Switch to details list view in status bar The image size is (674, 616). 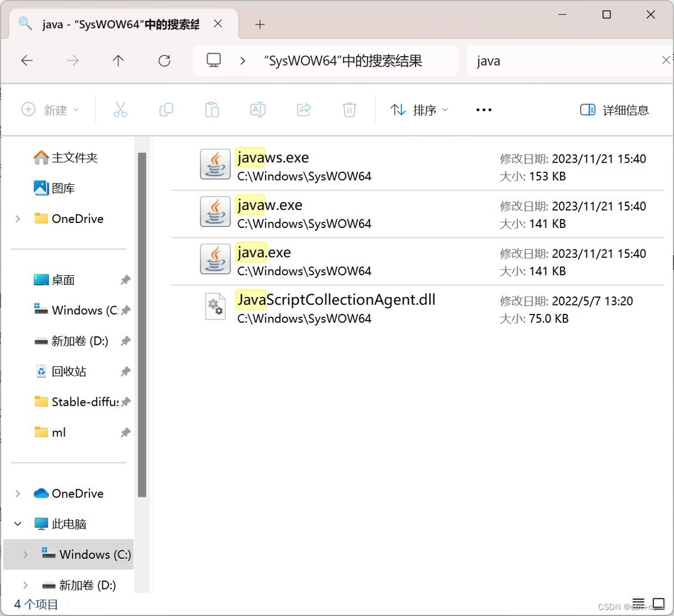[x=639, y=604]
